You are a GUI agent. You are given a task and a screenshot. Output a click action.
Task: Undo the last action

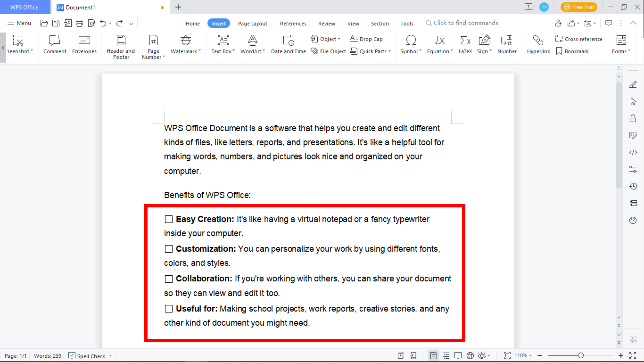tap(103, 23)
